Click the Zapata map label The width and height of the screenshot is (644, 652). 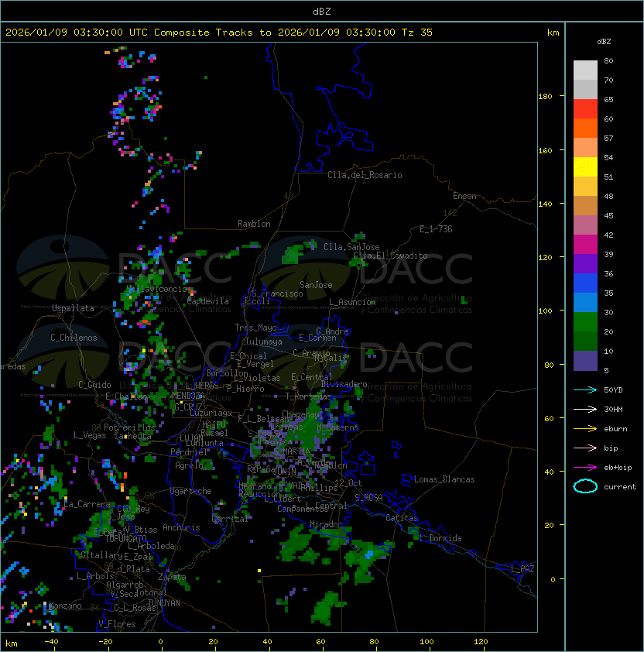click(x=172, y=577)
